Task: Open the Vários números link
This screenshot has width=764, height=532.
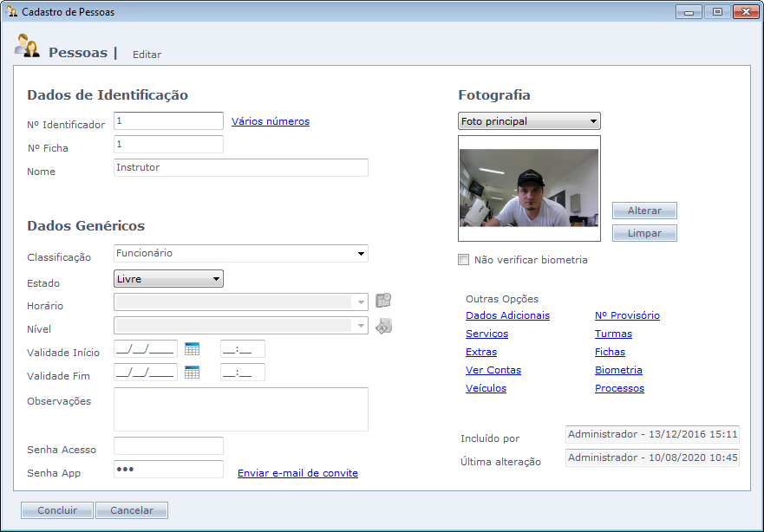Action: coord(271,121)
